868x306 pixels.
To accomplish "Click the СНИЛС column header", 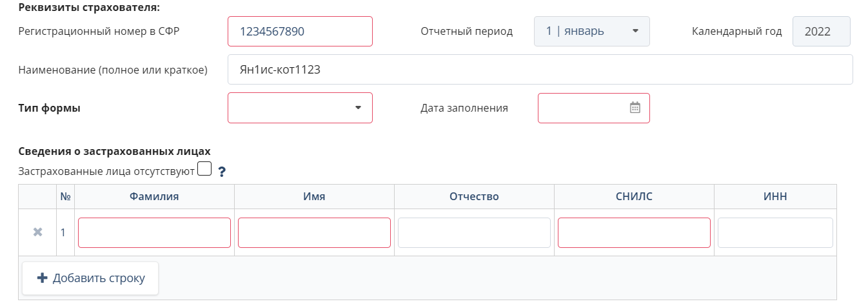I will (634, 196).
